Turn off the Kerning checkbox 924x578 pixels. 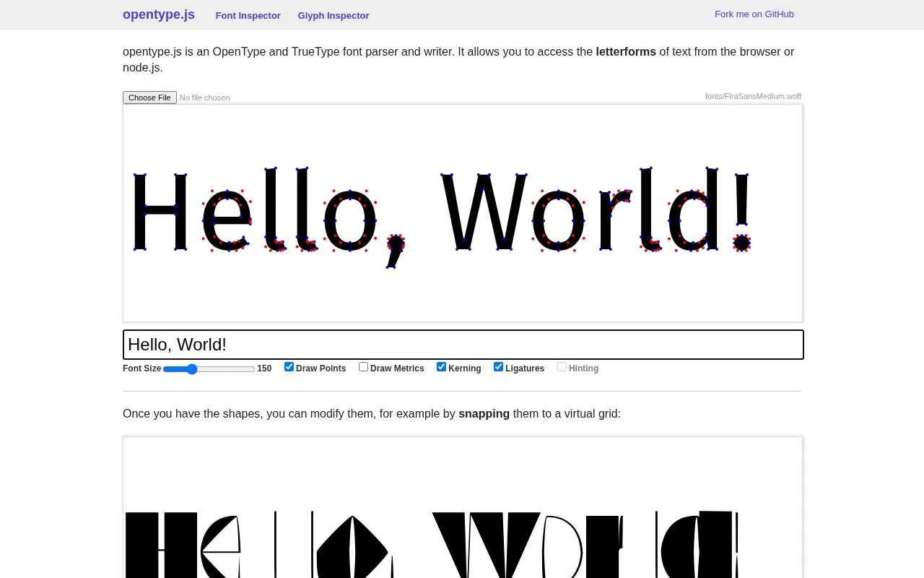coord(441,367)
